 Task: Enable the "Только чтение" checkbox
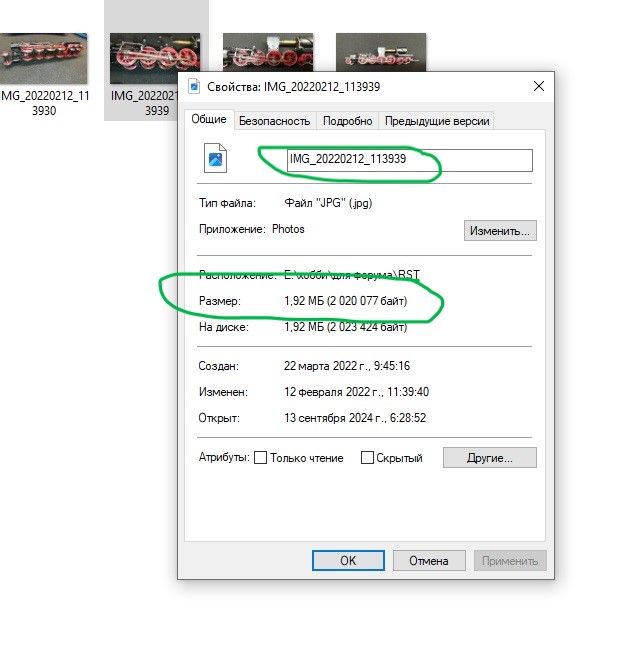coord(261,458)
